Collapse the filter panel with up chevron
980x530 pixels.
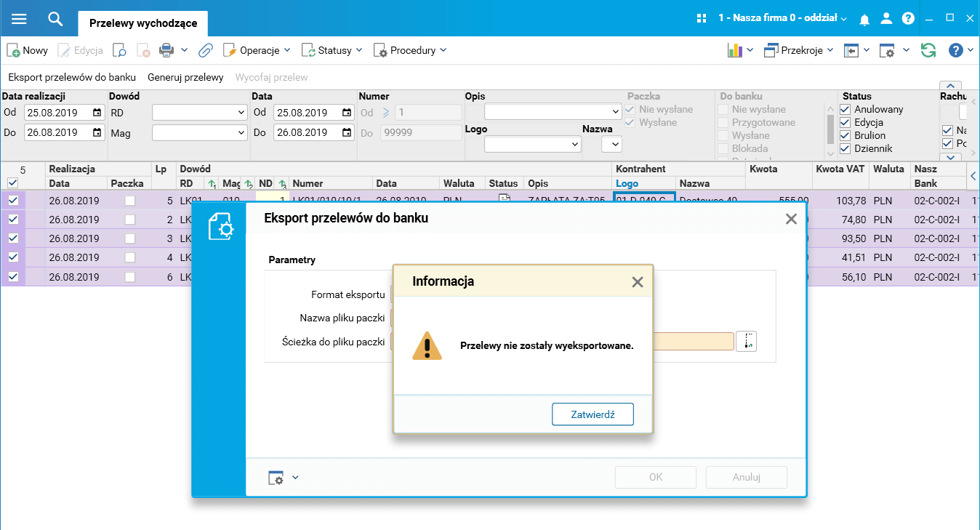tap(951, 86)
